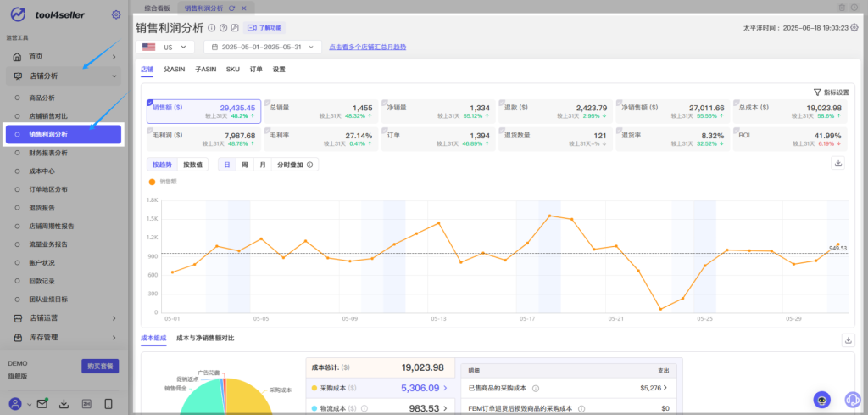Screen dimensions: 868x415
Task: Click the third icon after the page title, beside 了解功能
Action: pyautogui.click(x=235, y=28)
